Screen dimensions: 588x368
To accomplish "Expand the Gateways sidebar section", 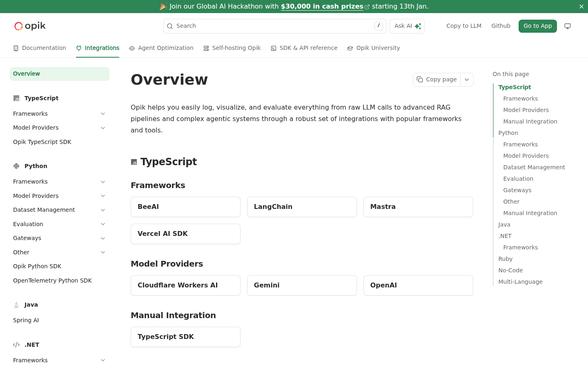I will (x=103, y=238).
